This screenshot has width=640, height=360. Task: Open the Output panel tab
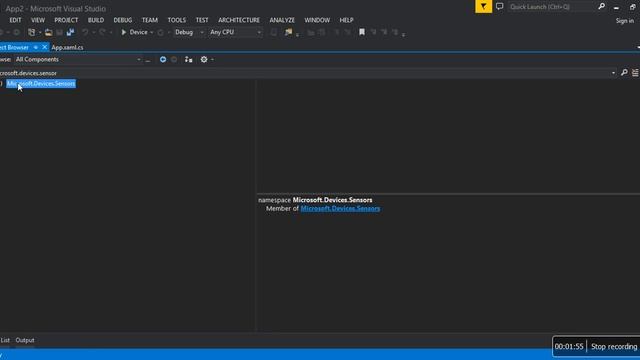point(25,340)
